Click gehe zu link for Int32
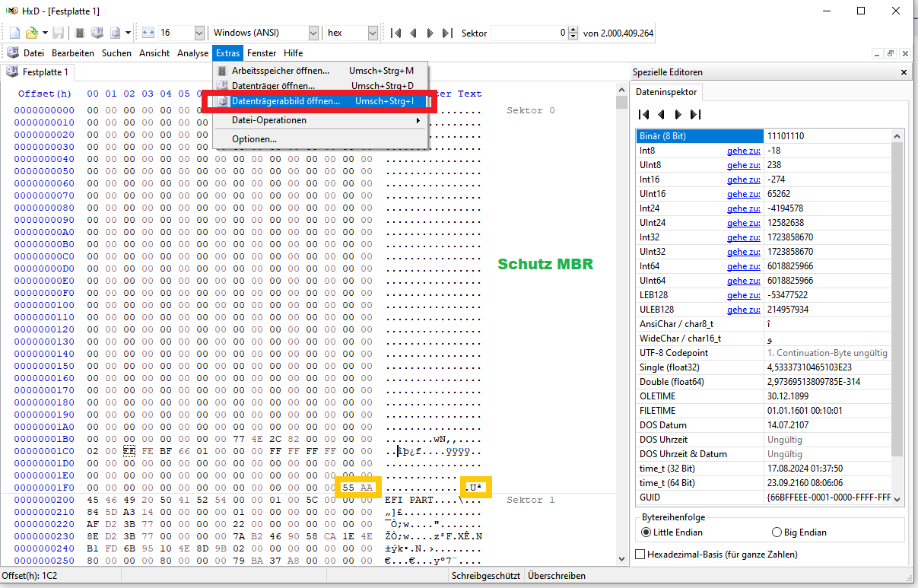Viewport: 918px width, 588px height. 743,237
